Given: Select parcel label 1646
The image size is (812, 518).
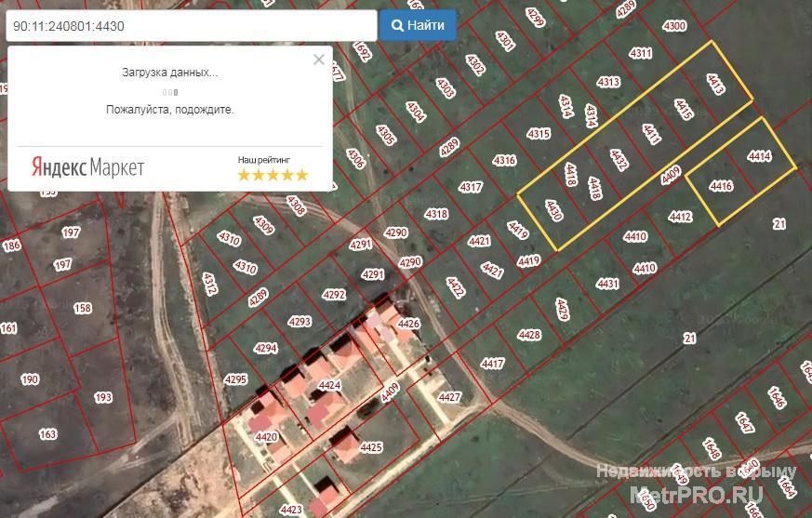Looking at the screenshot, I should tap(777, 398).
